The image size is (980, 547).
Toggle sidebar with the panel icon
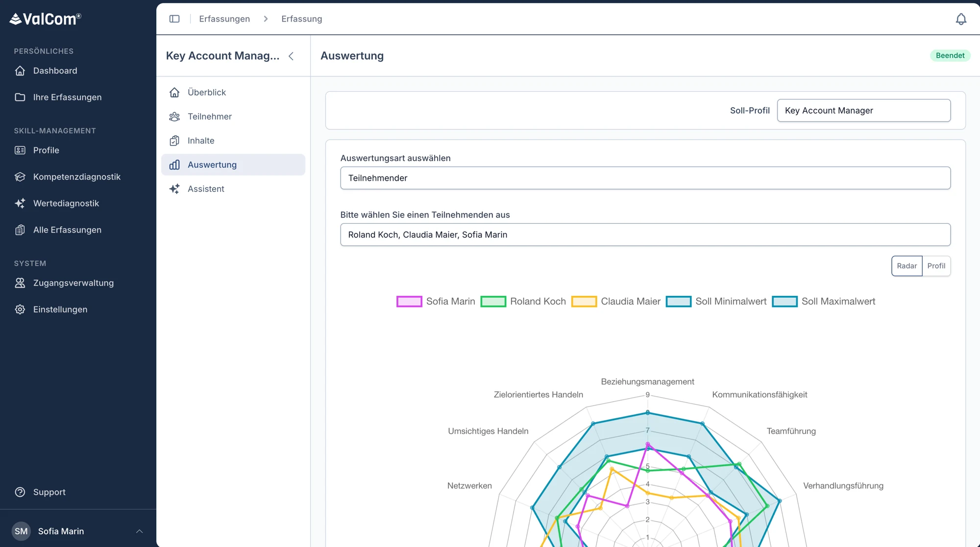pos(174,19)
